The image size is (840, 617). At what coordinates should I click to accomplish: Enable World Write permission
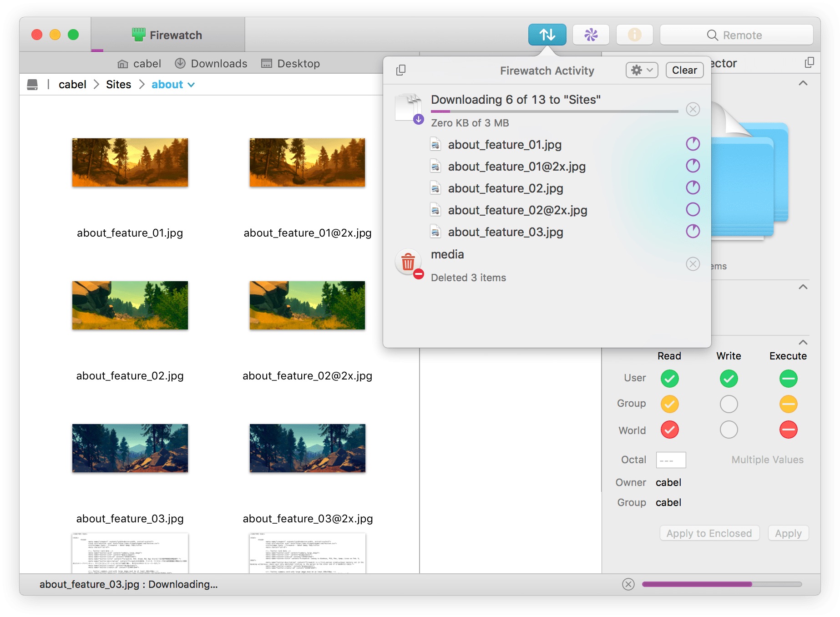(729, 430)
